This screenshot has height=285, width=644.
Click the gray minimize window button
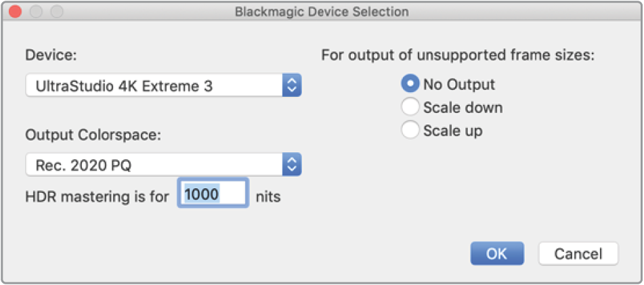pyautogui.click(x=36, y=12)
